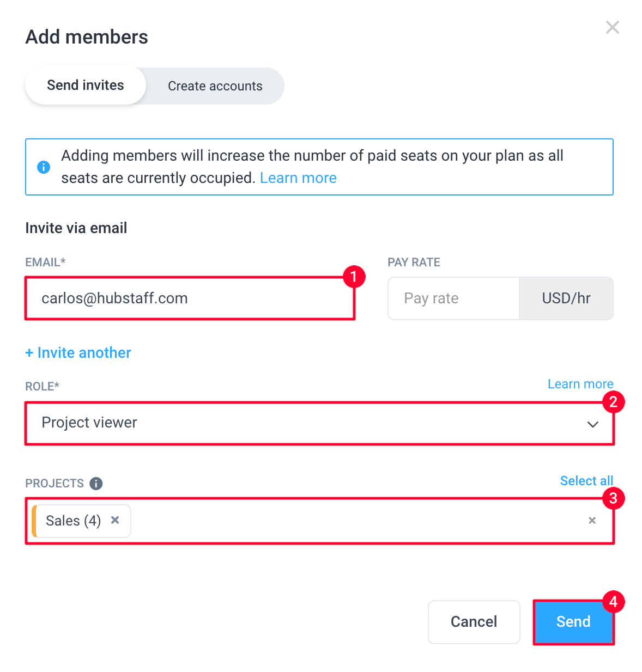Image resolution: width=642 pixels, height=672 pixels.
Task: Click the email field with carlos@hubstaff.com
Action: (x=190, y=298)
